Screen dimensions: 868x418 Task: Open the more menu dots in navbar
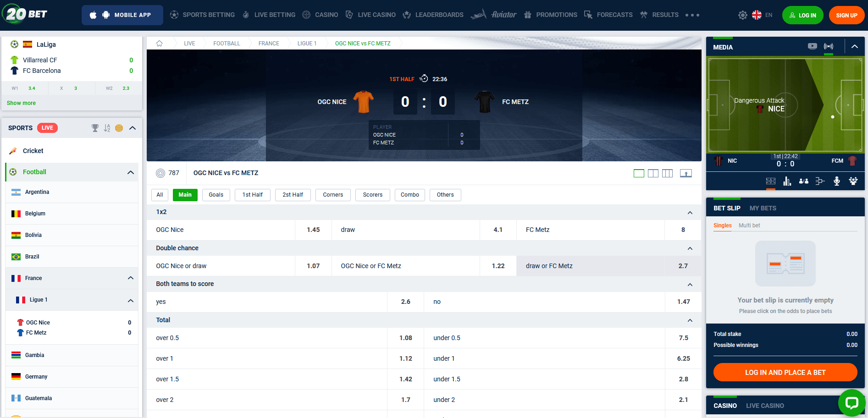(692, 15)
